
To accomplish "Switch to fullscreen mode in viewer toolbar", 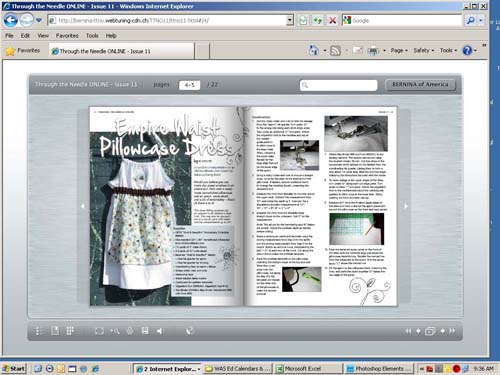I will pyautogui.click(x=99, y=331).
